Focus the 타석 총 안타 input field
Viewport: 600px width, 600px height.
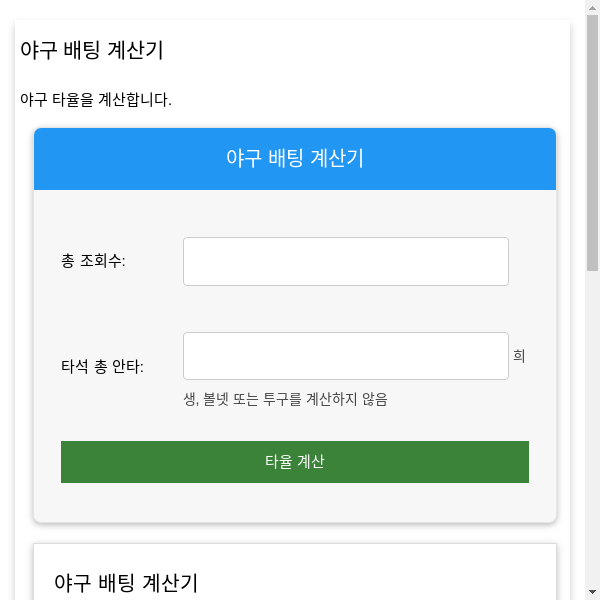pos(345,356)
